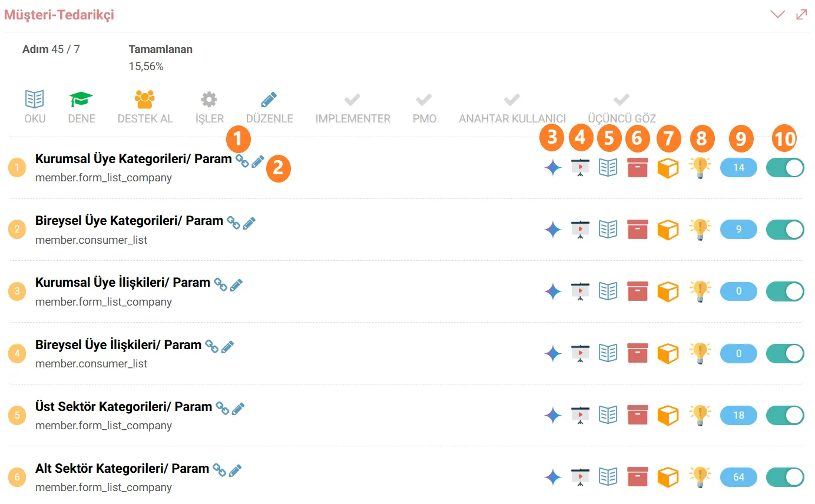Click the blue count badge showing 14
The image size is (815, 504).
[x=738, y=168]
